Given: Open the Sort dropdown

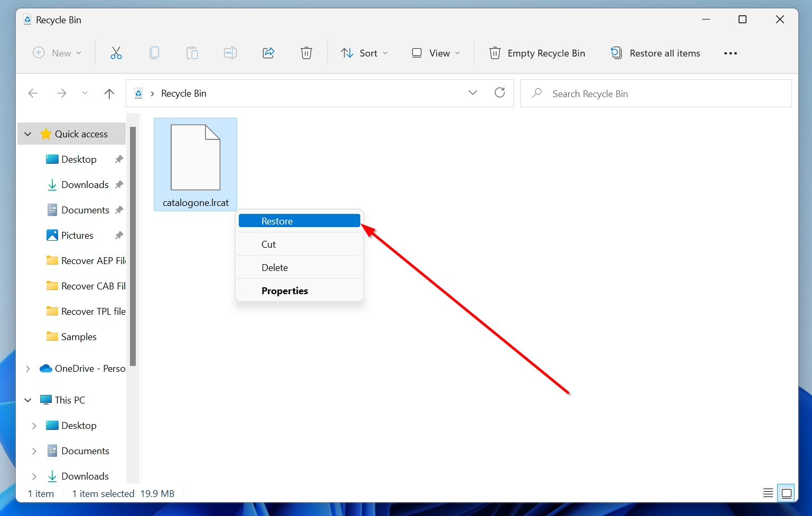Looking at the screenshot, I should [365, 53].
